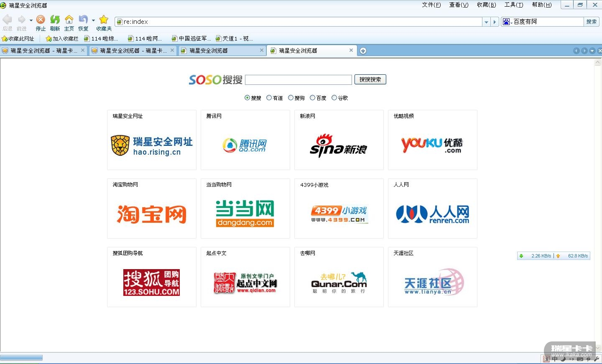Open the 文件(F) menu
Viewport: 602px width, 364px height.
(431, 5)
